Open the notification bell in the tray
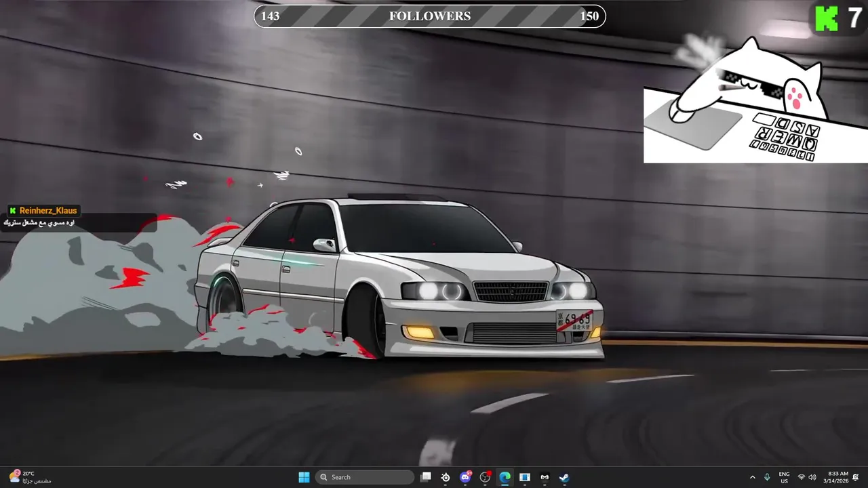The image size is (868, 488). (x=856, y=477)
